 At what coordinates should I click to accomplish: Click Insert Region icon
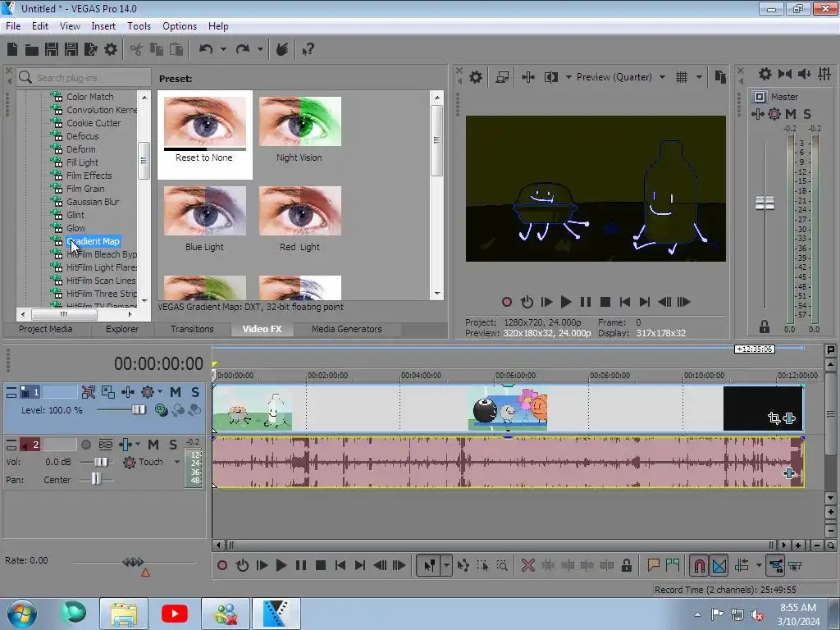tap(673, 565)
